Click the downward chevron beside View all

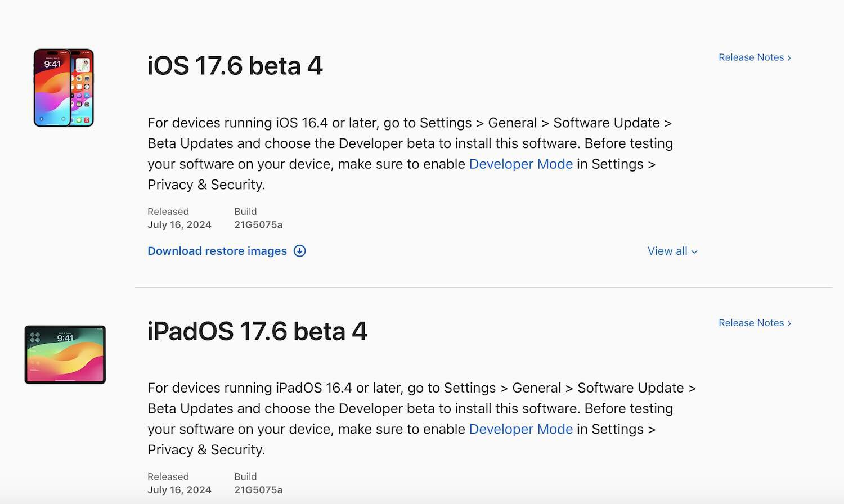(x=694, y=251)
